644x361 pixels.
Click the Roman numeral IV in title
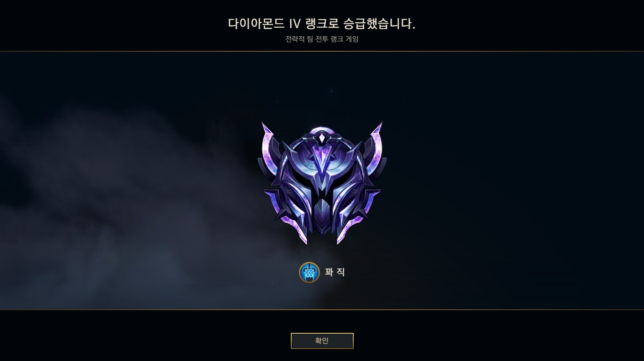tap(294, 24)
